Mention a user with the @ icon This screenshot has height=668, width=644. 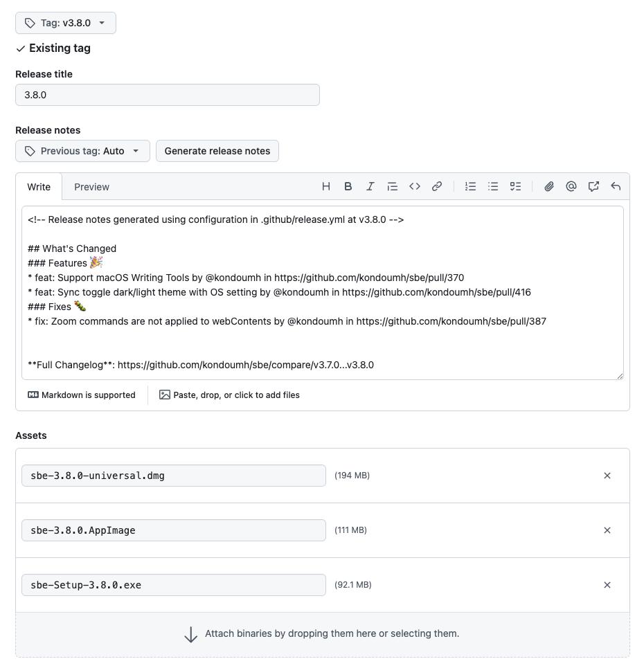click(571, 186)
